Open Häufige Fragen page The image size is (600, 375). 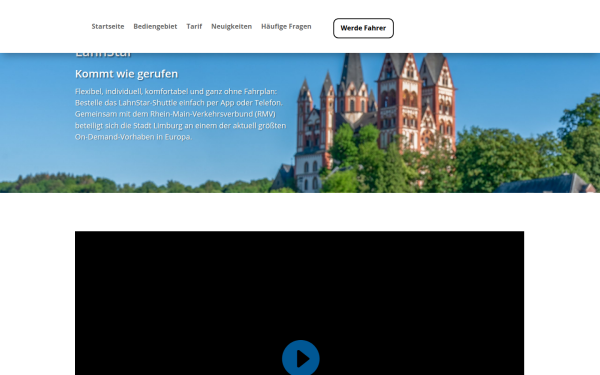286,26
